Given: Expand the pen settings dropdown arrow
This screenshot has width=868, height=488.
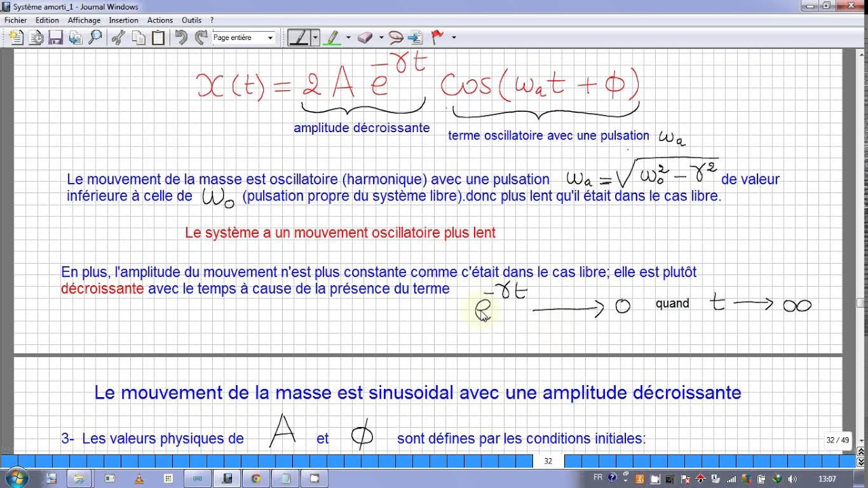Looking at the screenshot, I should (315, 38).
